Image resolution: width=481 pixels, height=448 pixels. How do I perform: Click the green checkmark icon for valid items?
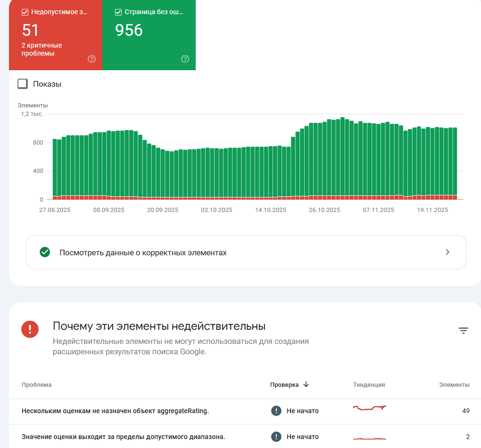tap(45, 252)
